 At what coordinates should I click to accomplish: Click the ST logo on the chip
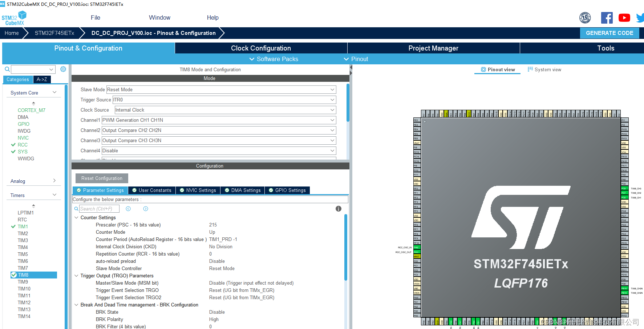521,217
